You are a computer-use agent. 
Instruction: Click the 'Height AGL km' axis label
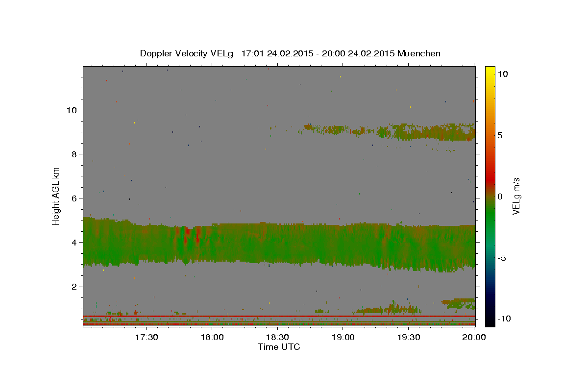click(56, 196)
